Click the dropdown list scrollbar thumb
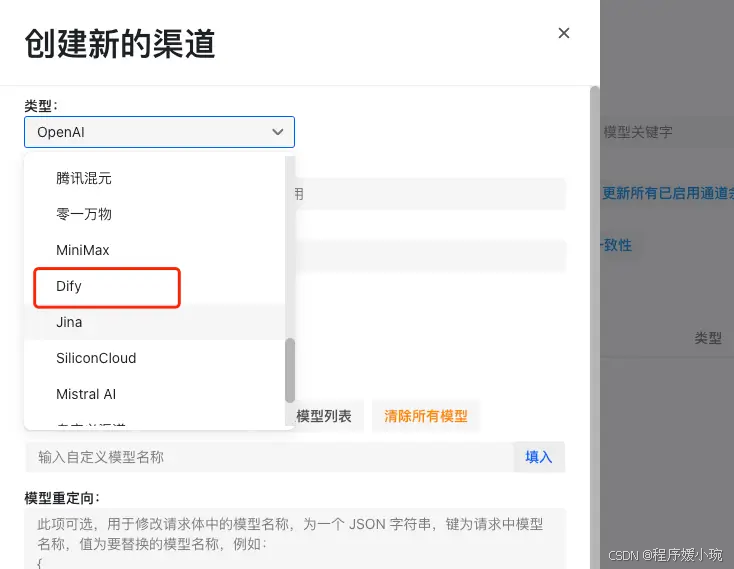734x569 pixels. (290, 370)
